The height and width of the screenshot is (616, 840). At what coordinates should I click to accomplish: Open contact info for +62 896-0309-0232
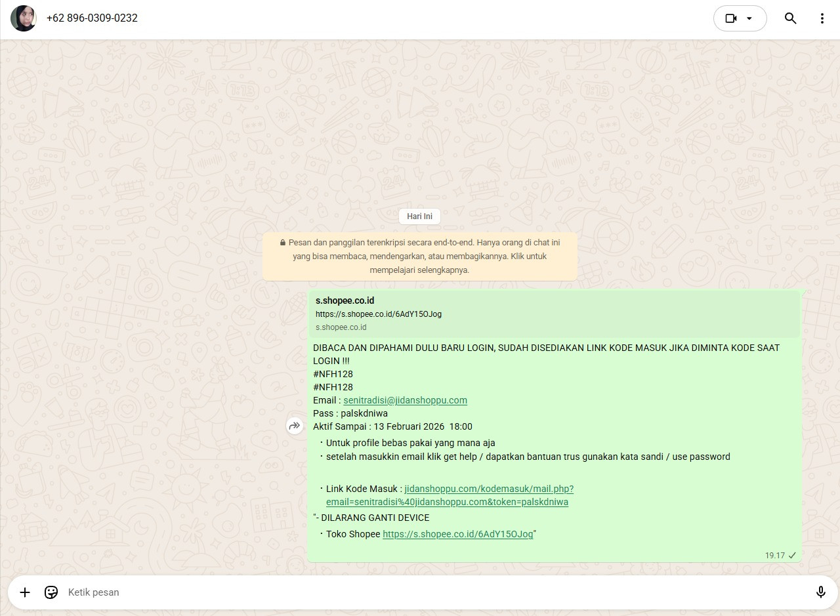pyautogui.click(x=92, y=18)
